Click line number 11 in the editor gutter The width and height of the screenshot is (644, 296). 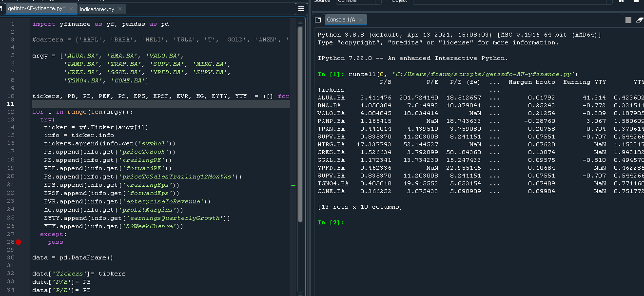click(x=11, y=104)
